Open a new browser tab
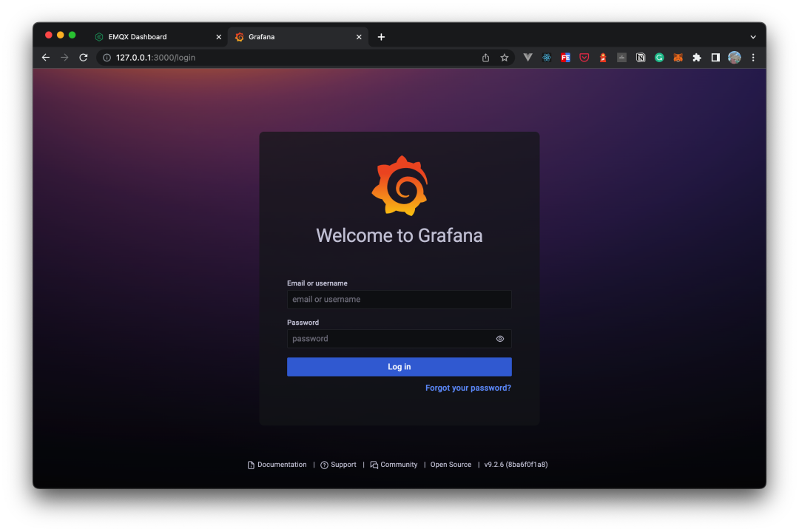The width and height of the screenshot is (799, 532). tap(381, 37)
